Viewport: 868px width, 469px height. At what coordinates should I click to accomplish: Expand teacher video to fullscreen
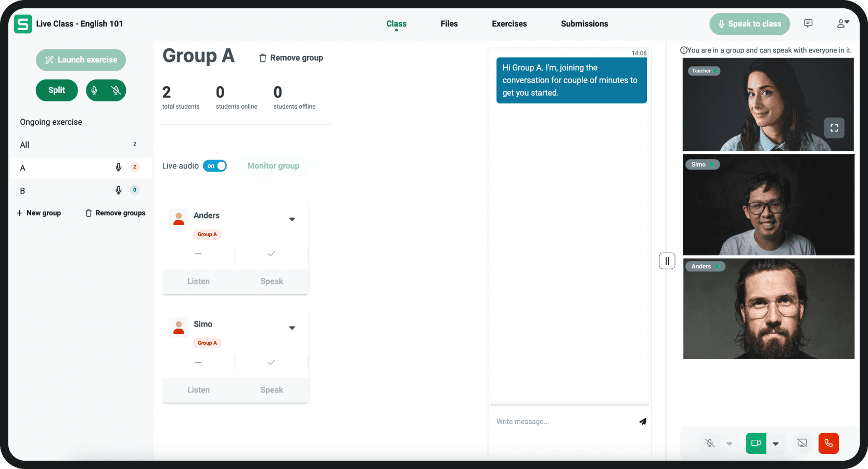coord(834,128)
